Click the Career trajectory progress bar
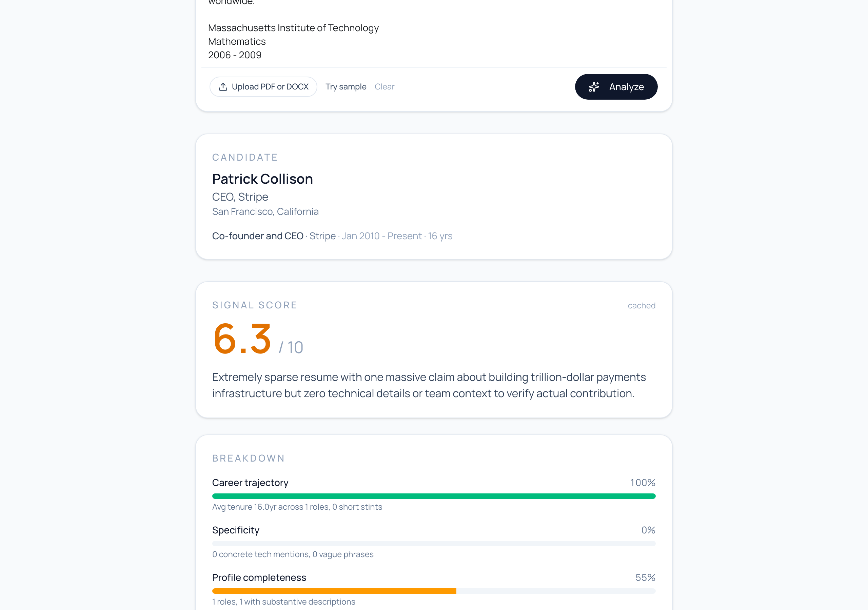 (434, 496)
